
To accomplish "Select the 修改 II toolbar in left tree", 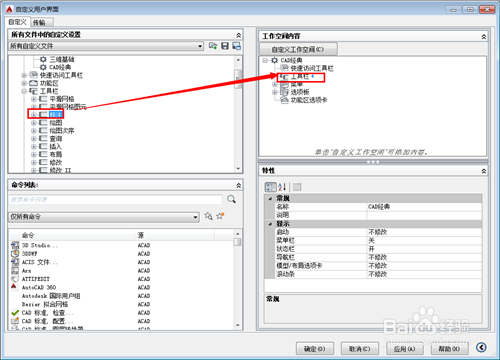I will click(60, 170).
